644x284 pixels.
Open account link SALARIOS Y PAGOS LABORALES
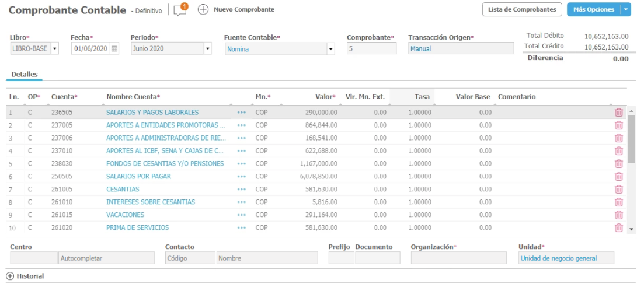click(152, 112)
